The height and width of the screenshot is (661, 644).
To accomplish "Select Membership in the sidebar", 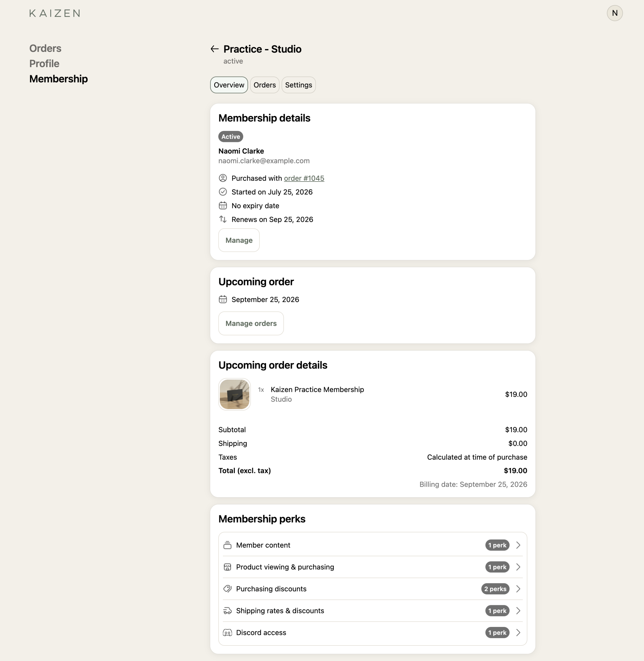I will click(x=59, y=79).
